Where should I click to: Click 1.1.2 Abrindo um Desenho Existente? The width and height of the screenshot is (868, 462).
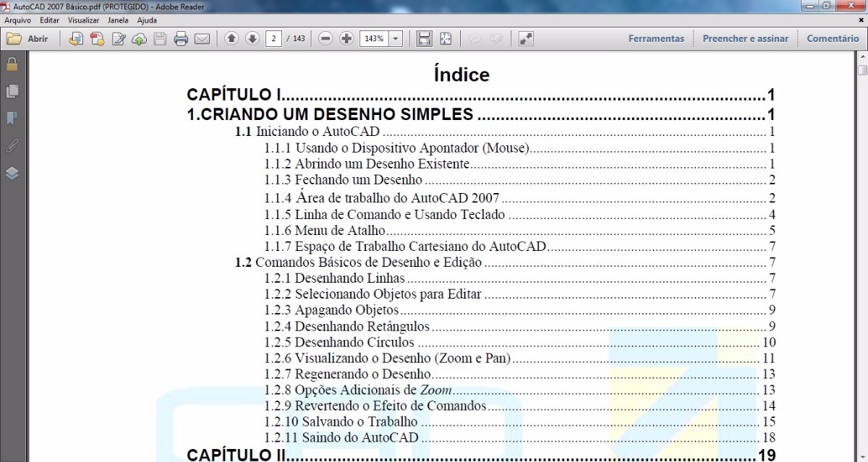coord(520,164)
